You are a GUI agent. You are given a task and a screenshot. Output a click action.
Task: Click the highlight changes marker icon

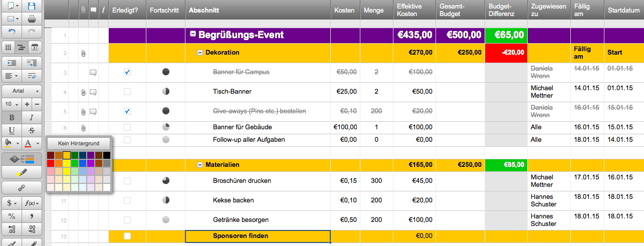coord(22,172)
